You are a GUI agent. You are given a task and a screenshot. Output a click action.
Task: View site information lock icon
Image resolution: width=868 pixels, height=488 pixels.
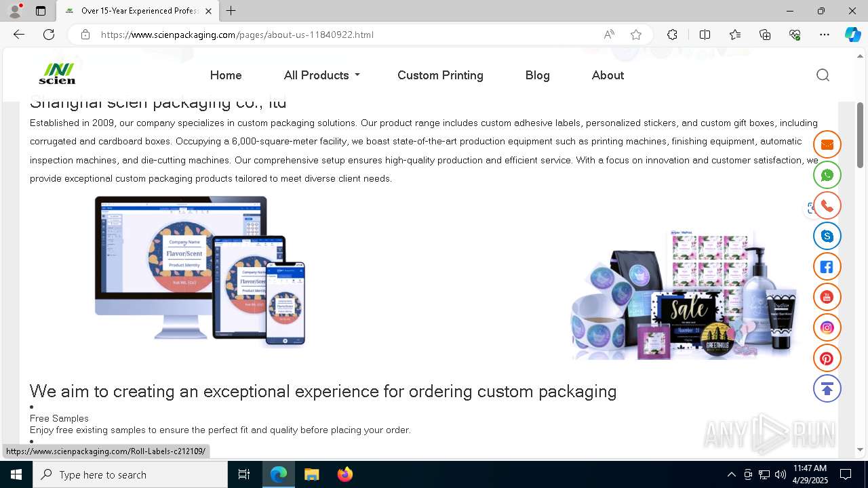85,35
